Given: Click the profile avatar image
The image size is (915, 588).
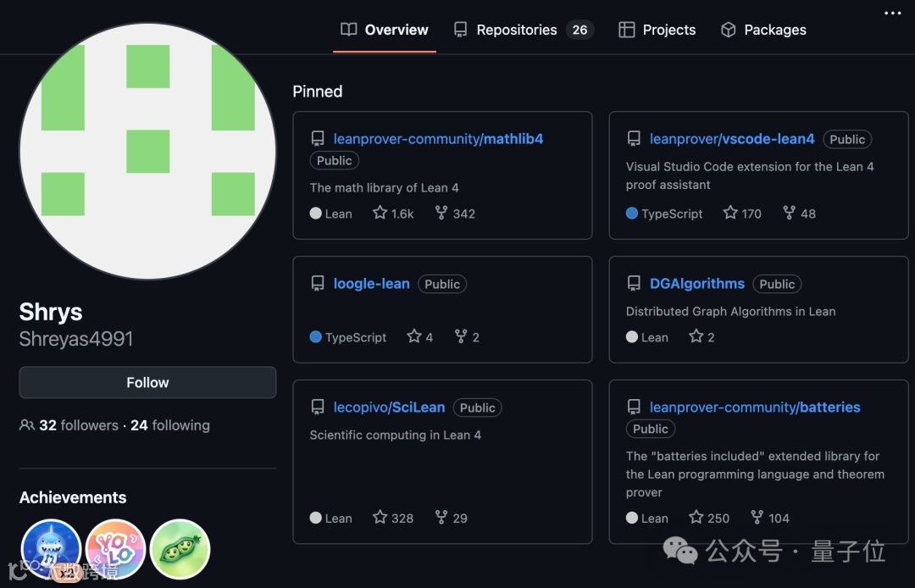Looking at the screenshot, I should click(x=147, y=152).
